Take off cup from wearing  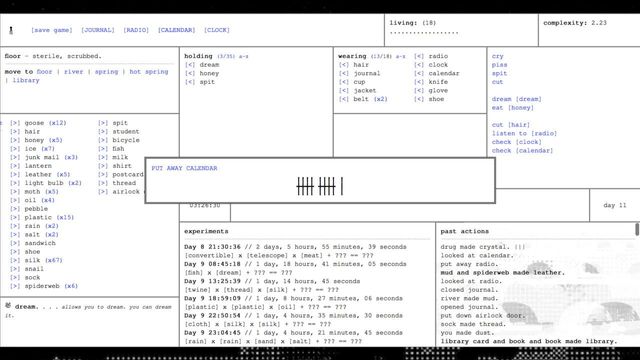[343, 82]
